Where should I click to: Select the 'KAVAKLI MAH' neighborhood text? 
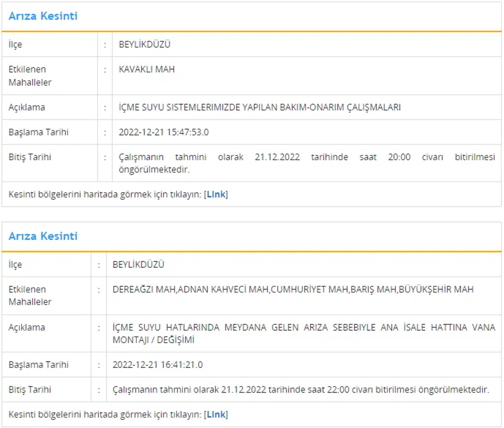[147, 69]
